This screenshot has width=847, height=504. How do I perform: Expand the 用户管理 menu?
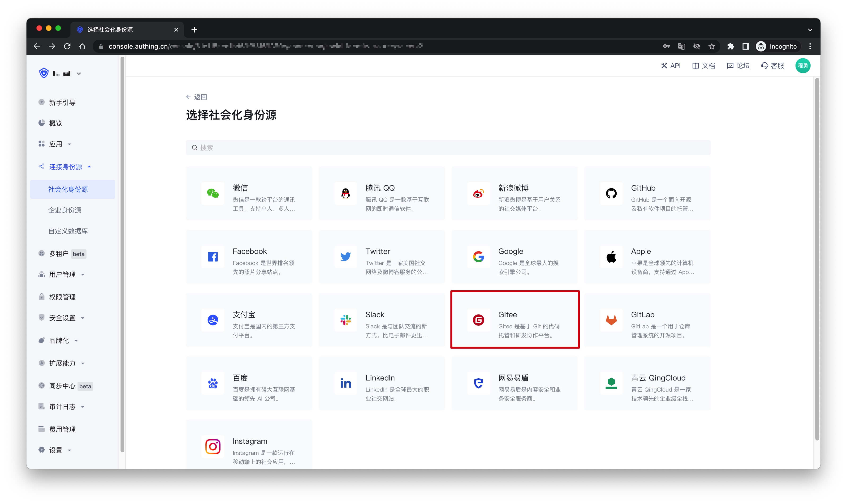pyautogui.click(x=62, y=274)
